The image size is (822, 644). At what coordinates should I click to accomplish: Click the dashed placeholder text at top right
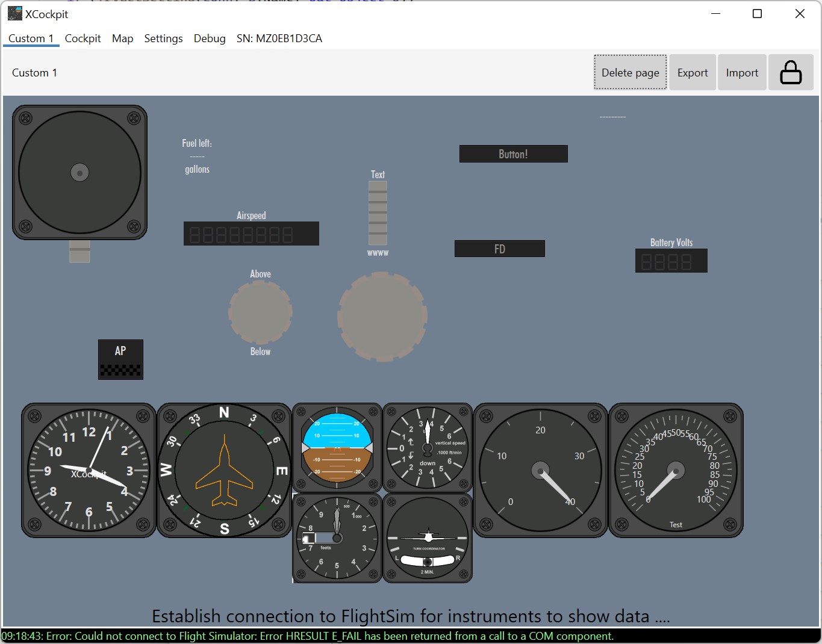click(x=612, y=117)
